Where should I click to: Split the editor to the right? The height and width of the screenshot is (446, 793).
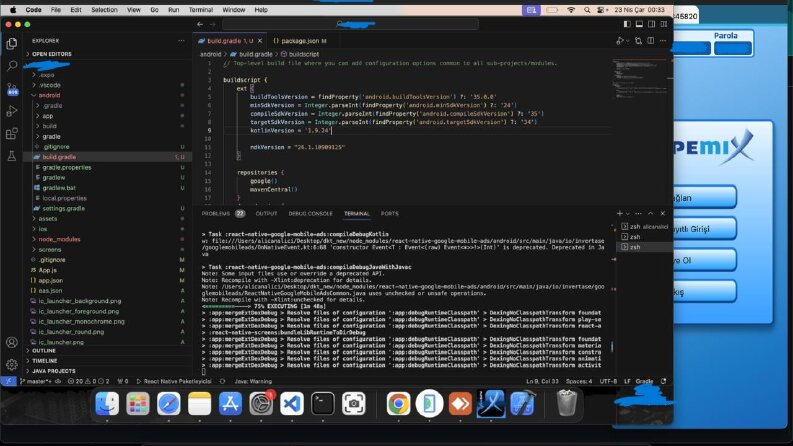[x=651, y=40]
